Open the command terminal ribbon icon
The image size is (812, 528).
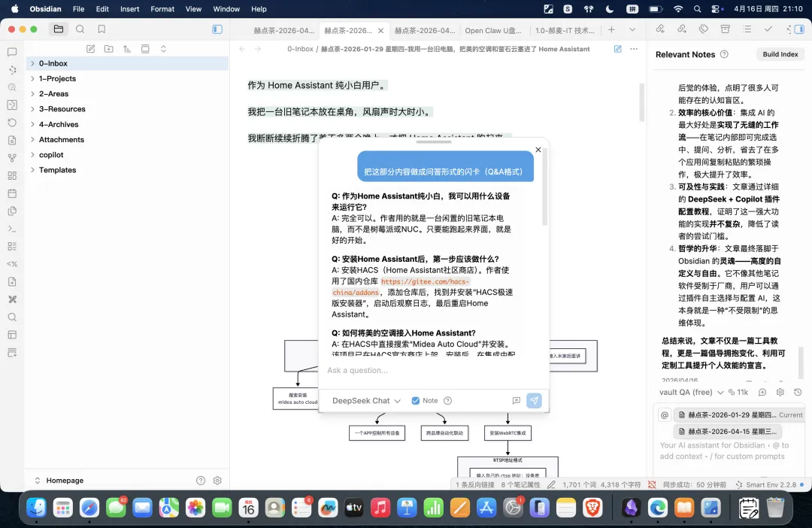pos(13,229)
